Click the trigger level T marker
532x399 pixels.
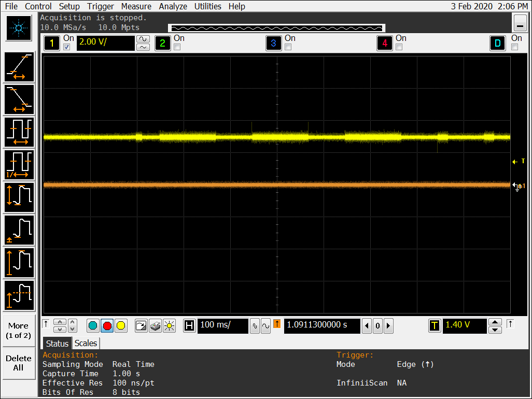pos(519,162)
